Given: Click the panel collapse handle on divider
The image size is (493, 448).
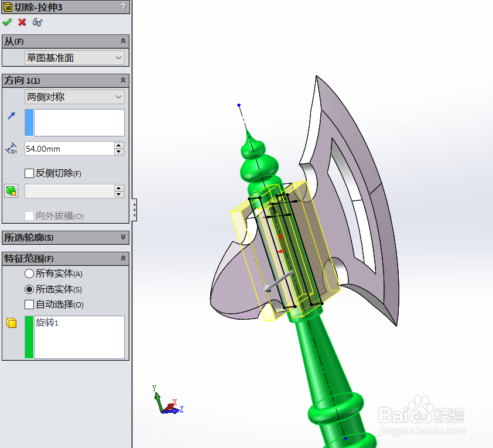Looking at the screenshot, I should [x=134, y=210].
